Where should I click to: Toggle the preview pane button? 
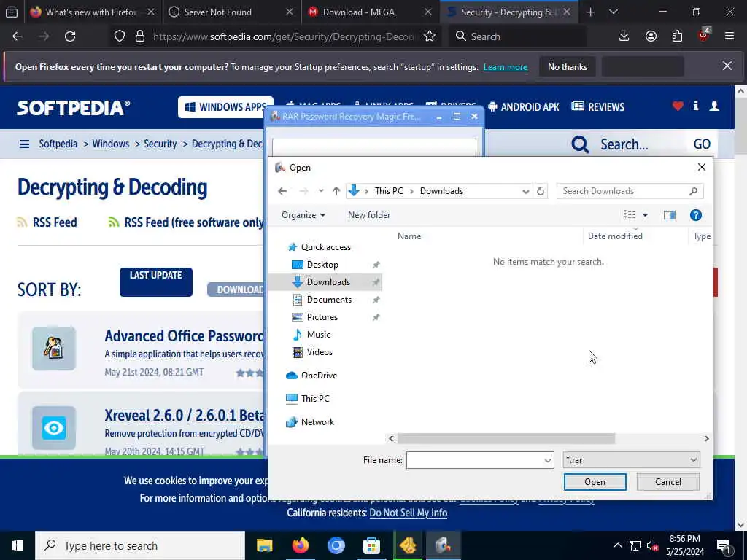point(670,215)
